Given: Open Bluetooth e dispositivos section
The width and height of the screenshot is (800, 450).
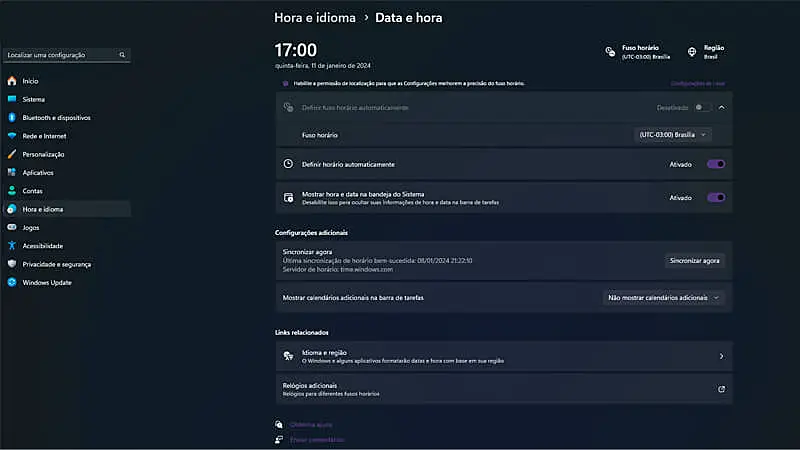Looking at the screenshot, I should click(x=57, y=118).
